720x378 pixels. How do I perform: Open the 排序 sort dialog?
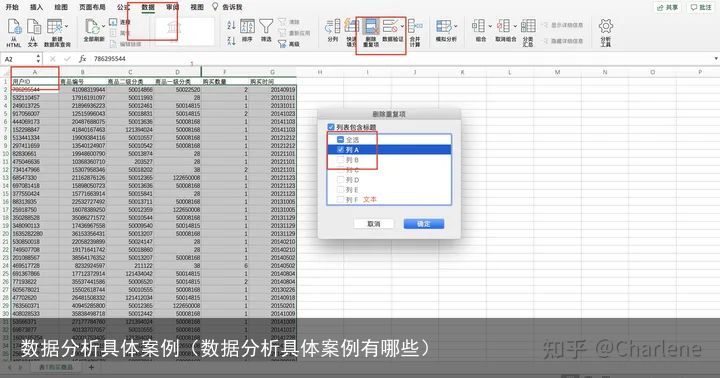click(x=247, y=27)
